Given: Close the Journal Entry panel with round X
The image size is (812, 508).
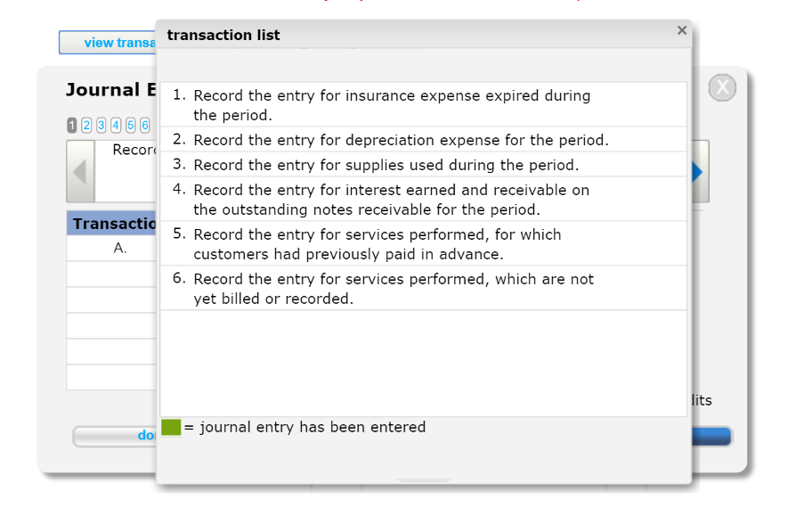Looking at the screenshot, I should pyautogui.click(x=722, y=87).
